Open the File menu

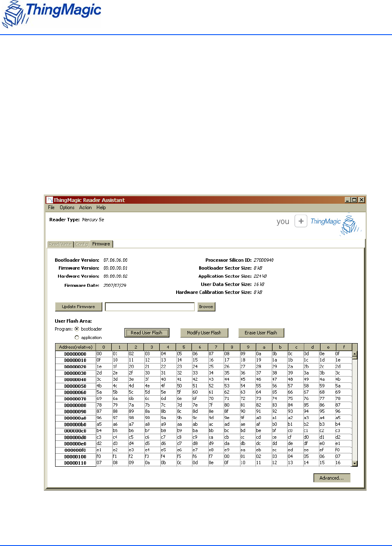[x=51, y=207]
